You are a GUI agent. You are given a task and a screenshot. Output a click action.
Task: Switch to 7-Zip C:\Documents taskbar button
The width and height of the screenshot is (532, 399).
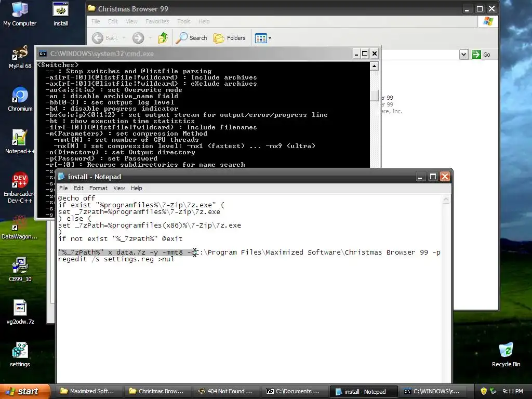coord(294,392)
